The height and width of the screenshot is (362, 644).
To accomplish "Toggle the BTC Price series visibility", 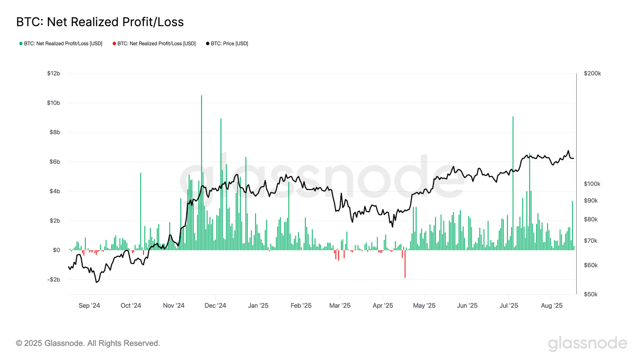I will tap(227, 43).
